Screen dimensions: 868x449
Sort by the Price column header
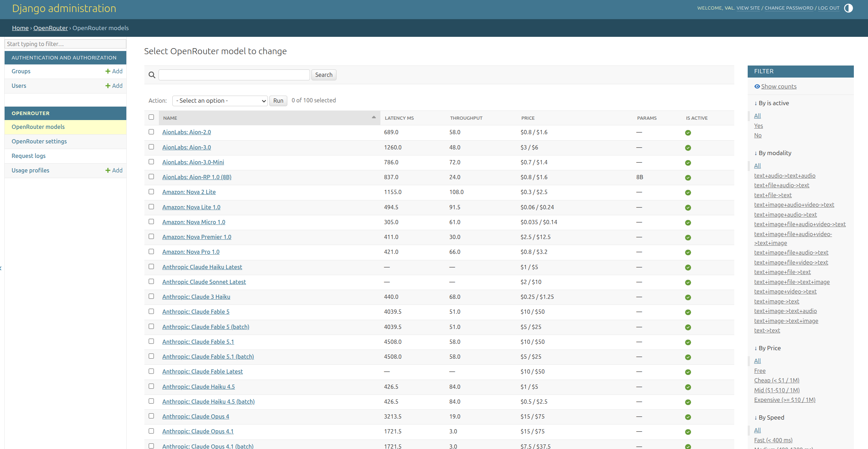528,118
